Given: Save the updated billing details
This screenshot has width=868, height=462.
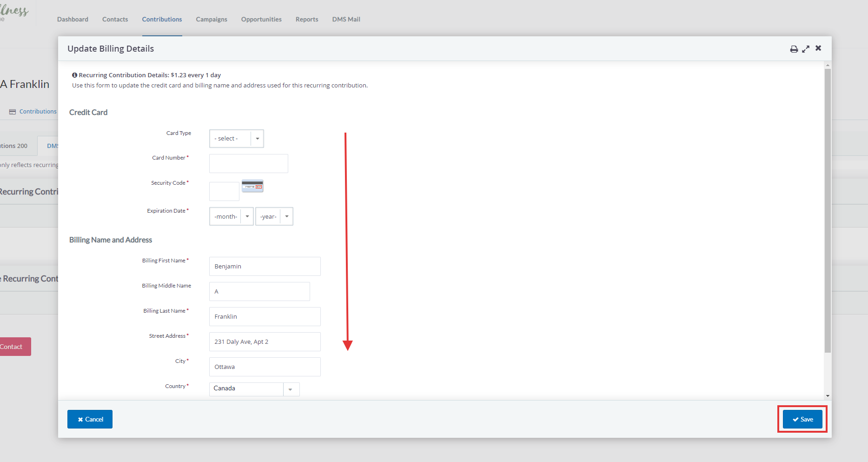Looking at the screenshot, I should [802, 419].
